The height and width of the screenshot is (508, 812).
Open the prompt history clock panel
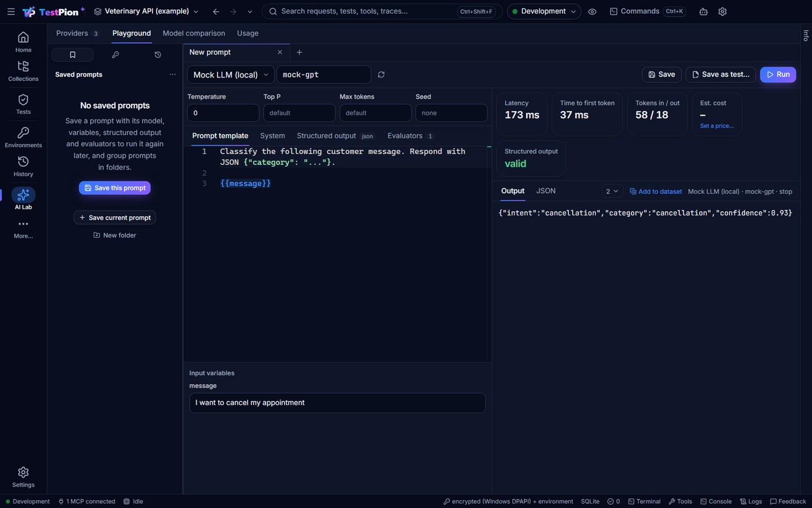(158, 55)
